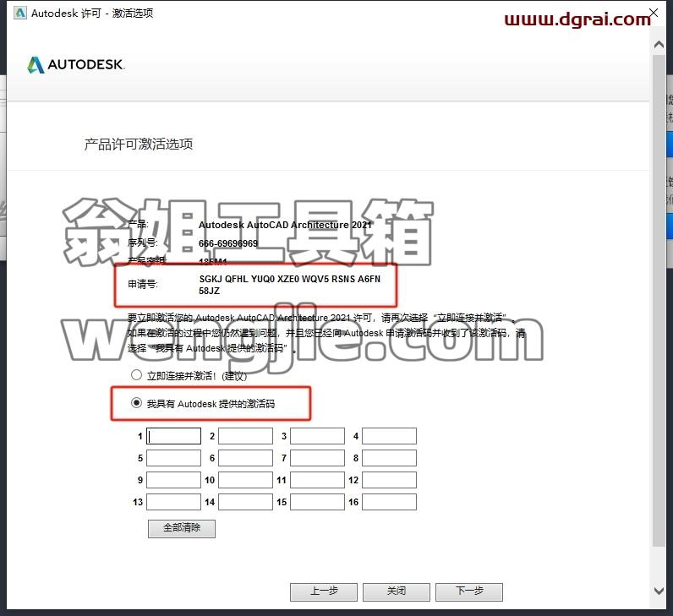Screen dimensions: 673x616
Task: Click activation code field 14
Action: [245, 502]
